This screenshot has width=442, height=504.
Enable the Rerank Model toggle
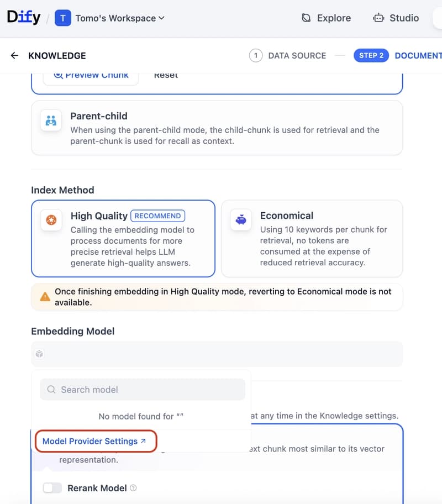pyautogui.click(x=52, y=488)
